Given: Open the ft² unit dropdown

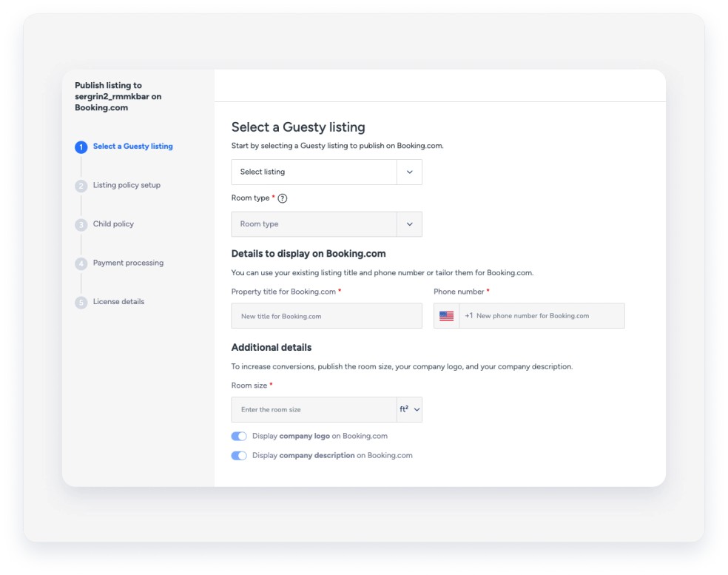Looking at the screenshot, I should [410, 409].
